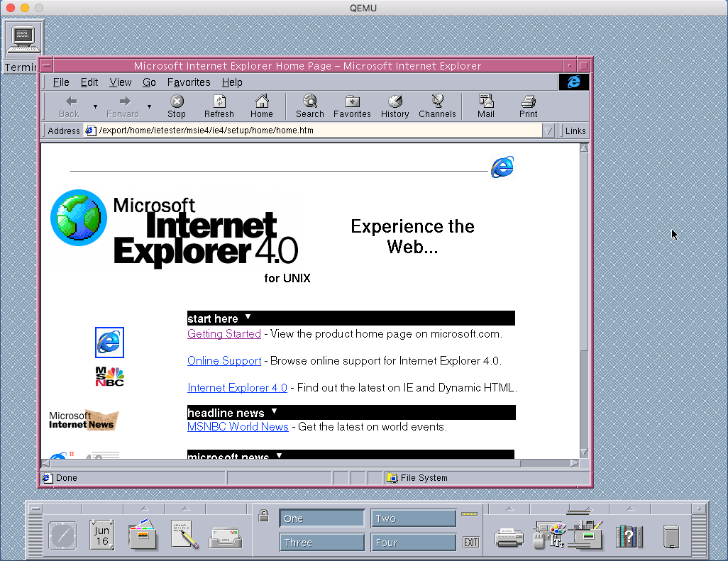The width and height of the screenshot is (728, 561).
Task: Collapse the 'start here' section arrow
Action: pyautogui.click(x=248, y=317)
